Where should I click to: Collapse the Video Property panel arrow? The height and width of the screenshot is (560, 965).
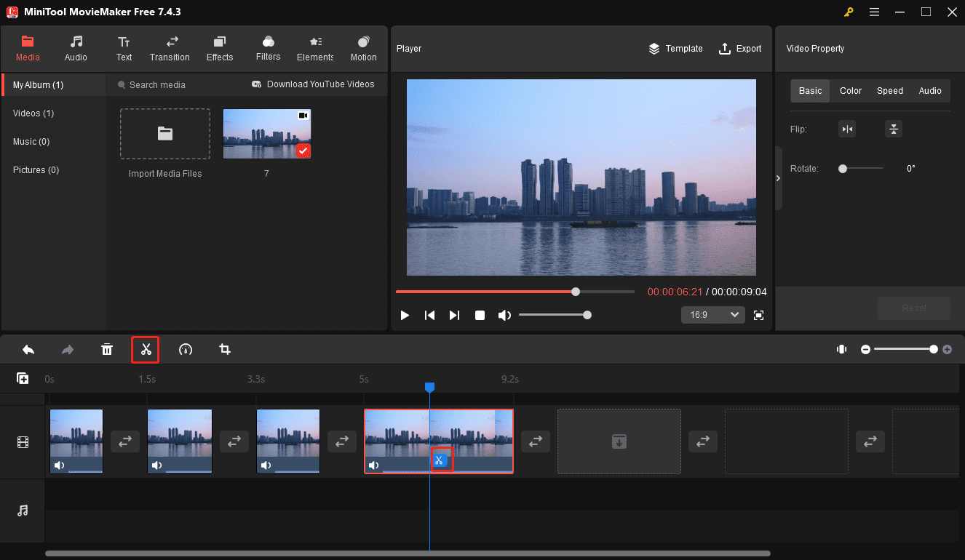[x=778, y=178]
